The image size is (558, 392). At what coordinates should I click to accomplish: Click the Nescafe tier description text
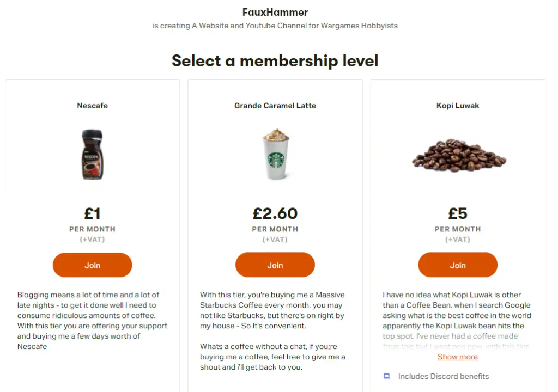tap(92, 321)
